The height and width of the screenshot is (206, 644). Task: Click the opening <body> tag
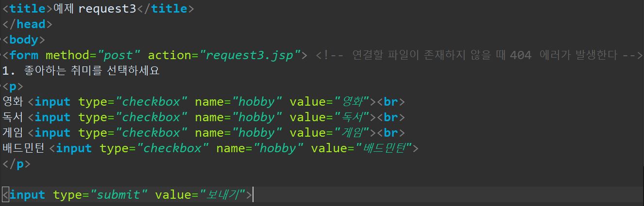click(24, 40)
